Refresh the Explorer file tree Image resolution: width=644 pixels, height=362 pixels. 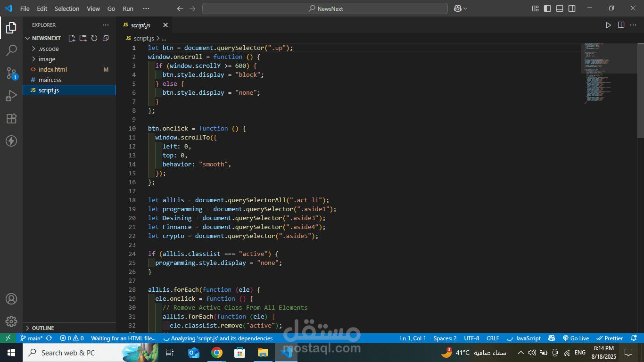pos(94,38)
